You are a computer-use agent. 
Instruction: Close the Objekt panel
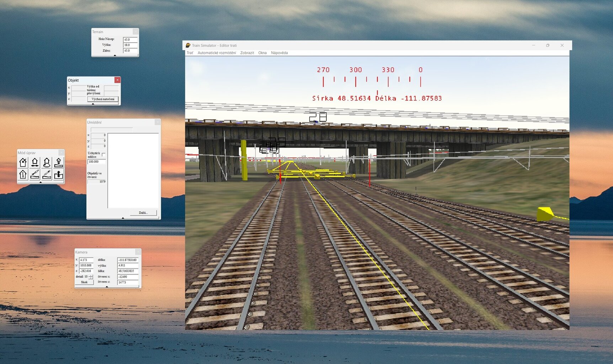coord(117,80)
